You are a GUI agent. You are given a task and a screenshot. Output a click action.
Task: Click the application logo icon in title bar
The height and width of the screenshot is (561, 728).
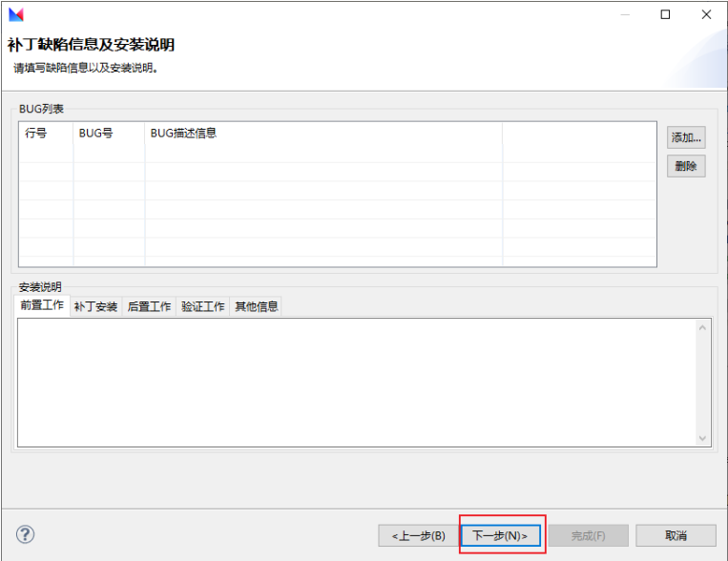point(16,14)
